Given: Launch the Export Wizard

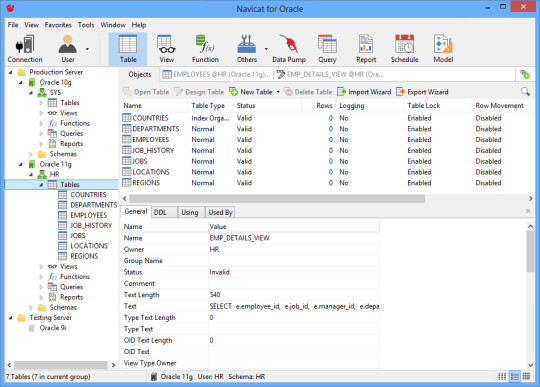Looking at the screenshot, I should (x=422, y=92).
